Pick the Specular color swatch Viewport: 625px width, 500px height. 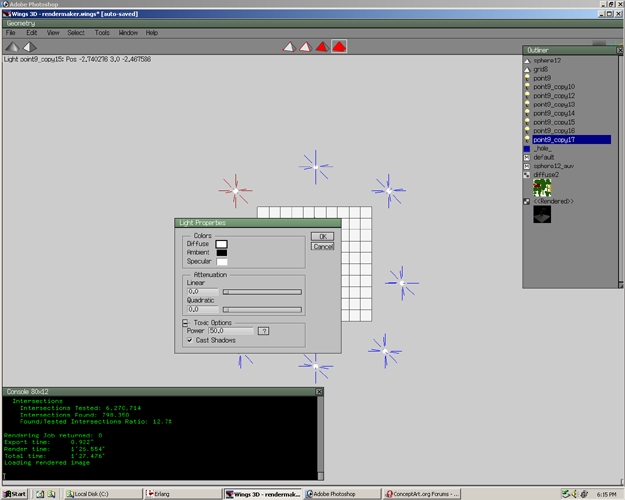(222, 262)
